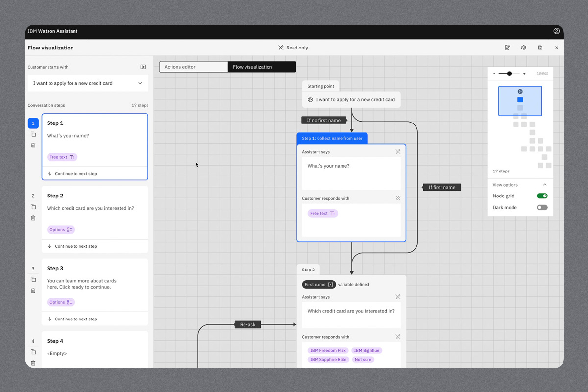Delete Step 3 with trash icon
The image size is (588, 392).
pyautogui.click(x=33, y=290)
